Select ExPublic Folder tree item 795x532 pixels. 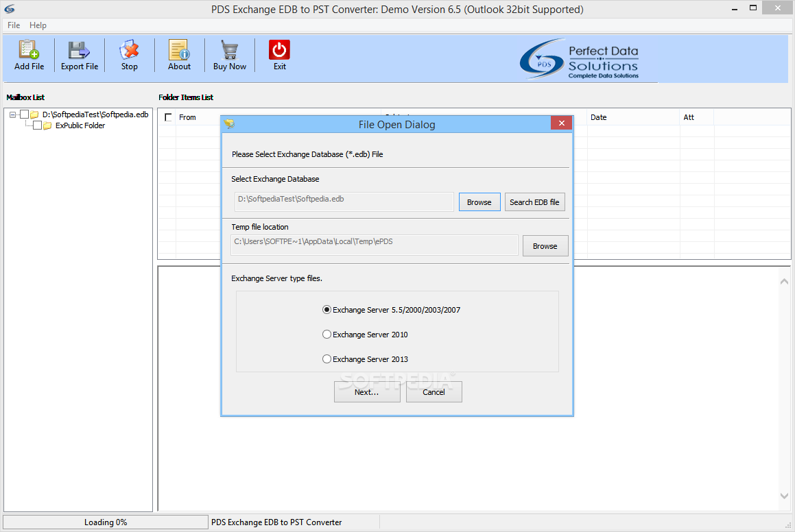[80, 125]
